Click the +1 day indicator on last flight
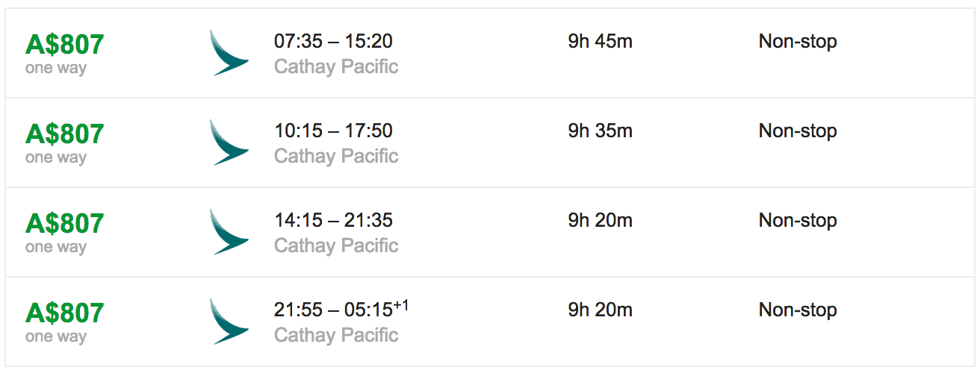Image resolution: width=980 pixels, height=376 pixels. [x=401, y=304]
